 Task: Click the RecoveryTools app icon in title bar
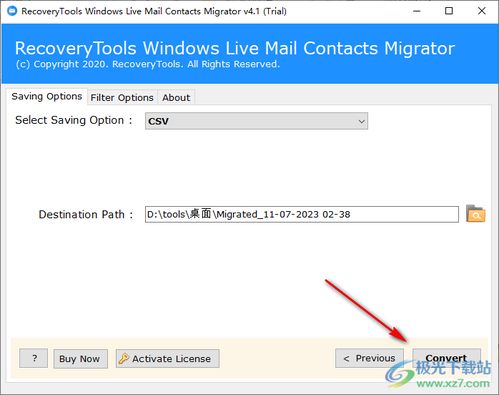tap(12, 11)
